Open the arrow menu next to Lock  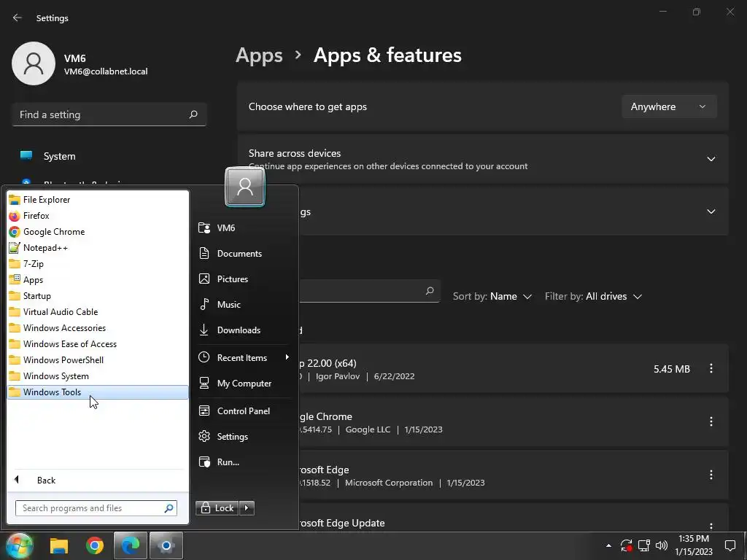click(x=247, y=508)
